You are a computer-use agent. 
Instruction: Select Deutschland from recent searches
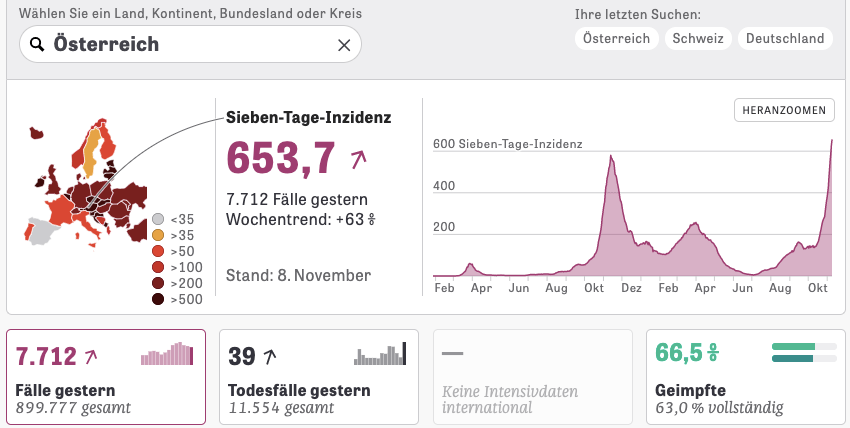click(x=785, y=38)
